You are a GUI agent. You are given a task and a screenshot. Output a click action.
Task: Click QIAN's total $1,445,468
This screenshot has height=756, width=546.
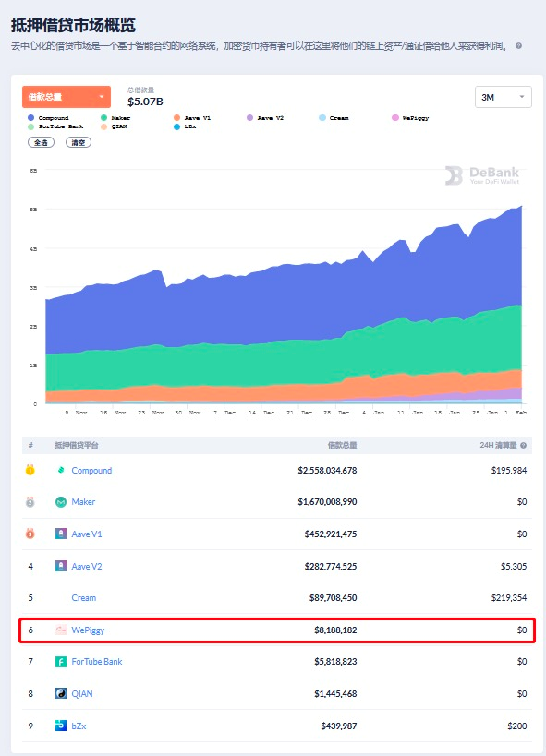tap(335, 693)
